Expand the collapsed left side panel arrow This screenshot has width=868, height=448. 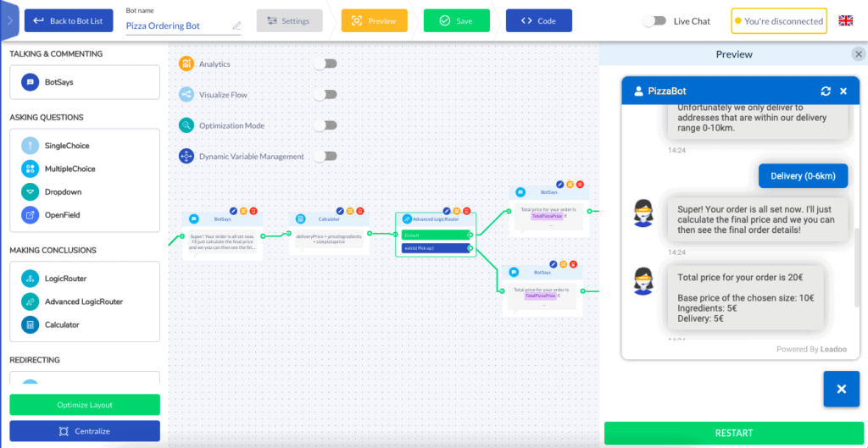pos(9,20)
